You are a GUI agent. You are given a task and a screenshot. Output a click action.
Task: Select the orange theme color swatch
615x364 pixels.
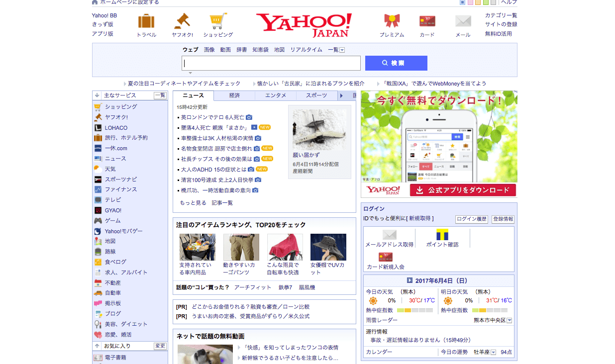pos(478,2)
